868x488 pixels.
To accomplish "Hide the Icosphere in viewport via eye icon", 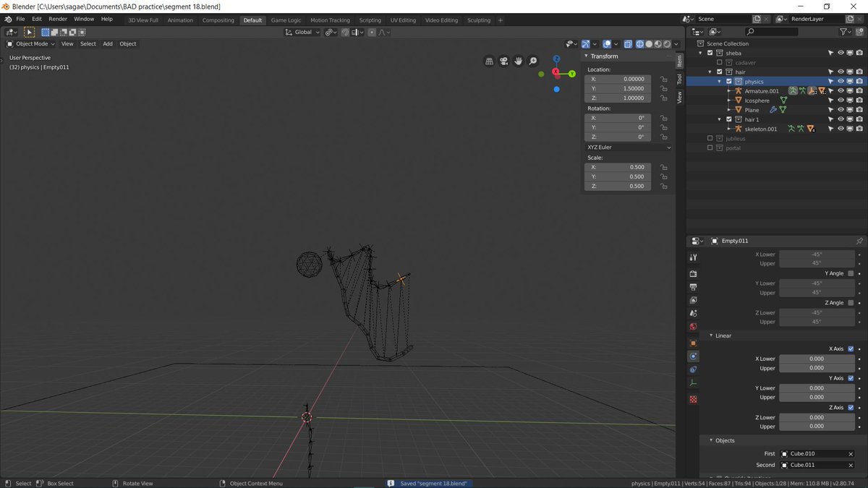I will [x=841, y=100].
